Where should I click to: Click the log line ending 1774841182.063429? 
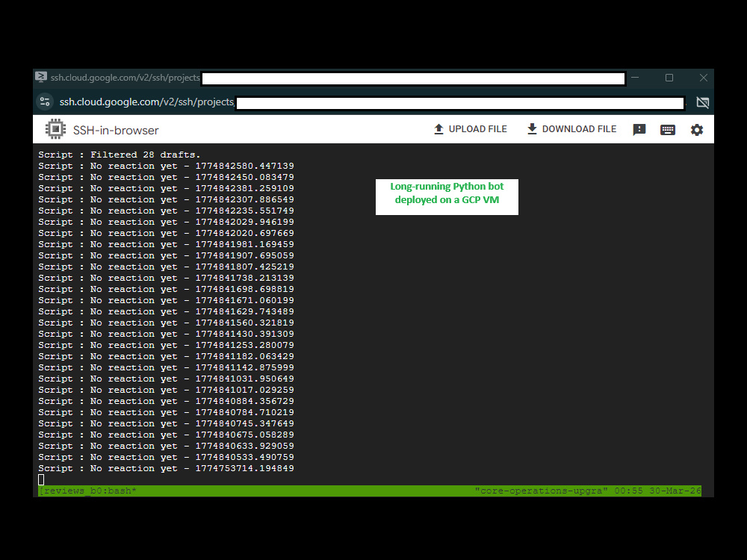coord(167,356)
